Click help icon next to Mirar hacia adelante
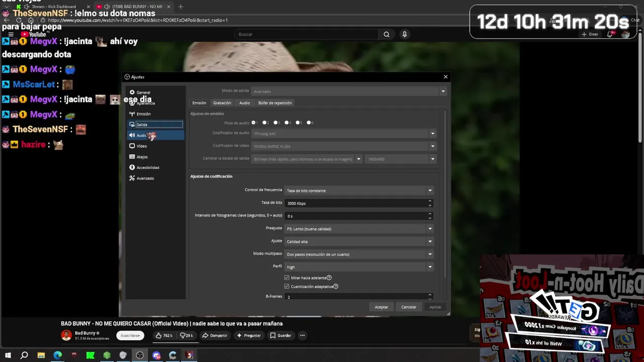The width and height of the screenshot is (644, 362). [330, 278]
